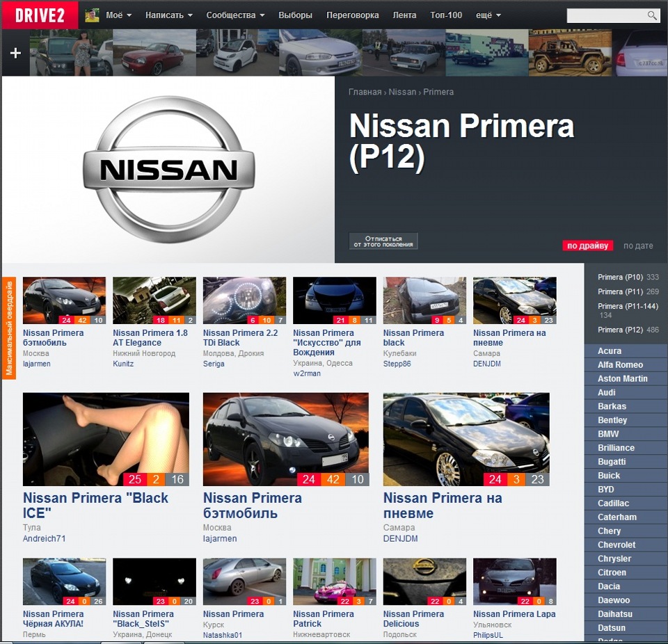Viewport: 668px width, 644px height.
Task: Open user Seriga profile link
Action: 214,364
